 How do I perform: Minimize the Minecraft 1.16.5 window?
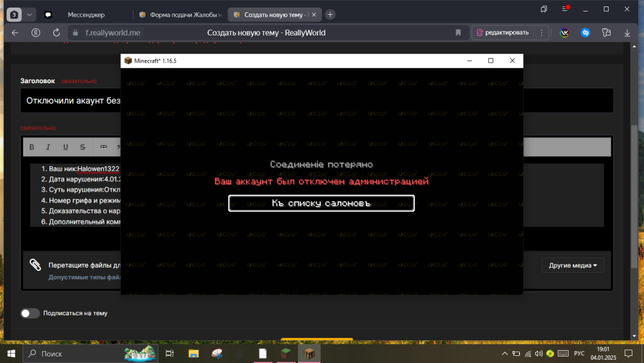[469, 61]
